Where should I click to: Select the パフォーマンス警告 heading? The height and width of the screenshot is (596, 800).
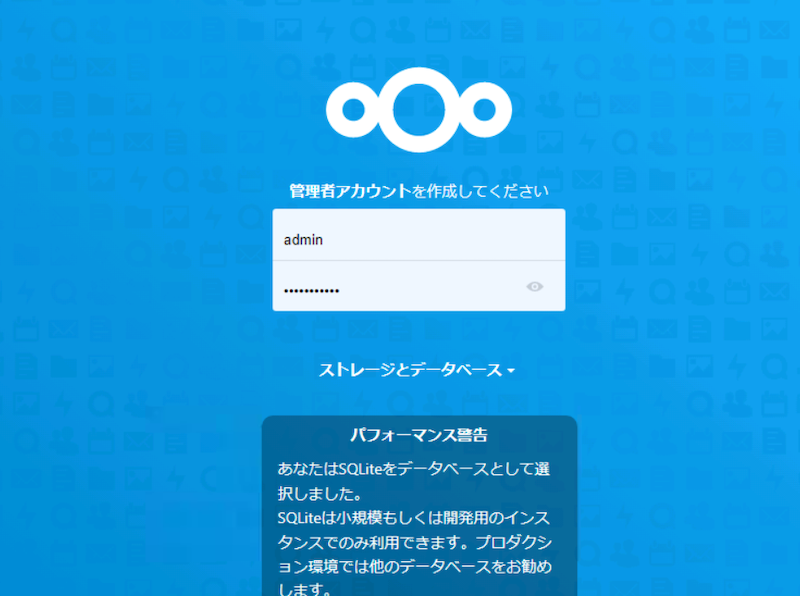[419, 435]
